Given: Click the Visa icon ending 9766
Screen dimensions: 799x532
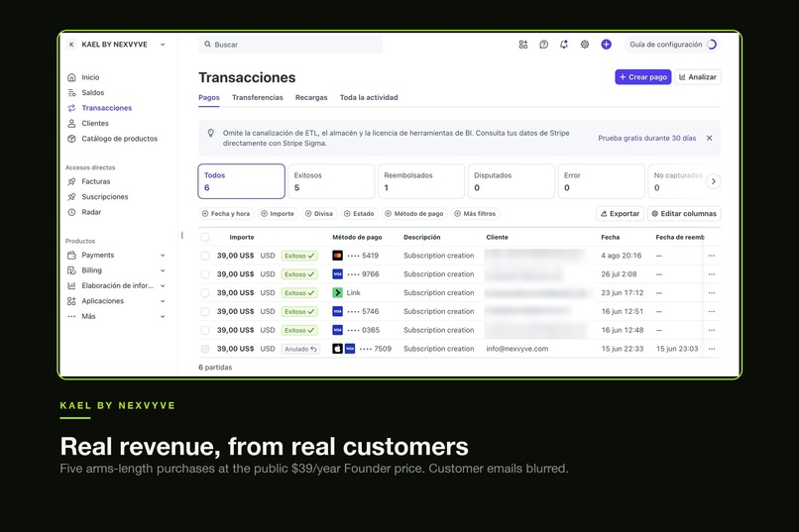Looking at the screenshot, I should coord(337,273).
